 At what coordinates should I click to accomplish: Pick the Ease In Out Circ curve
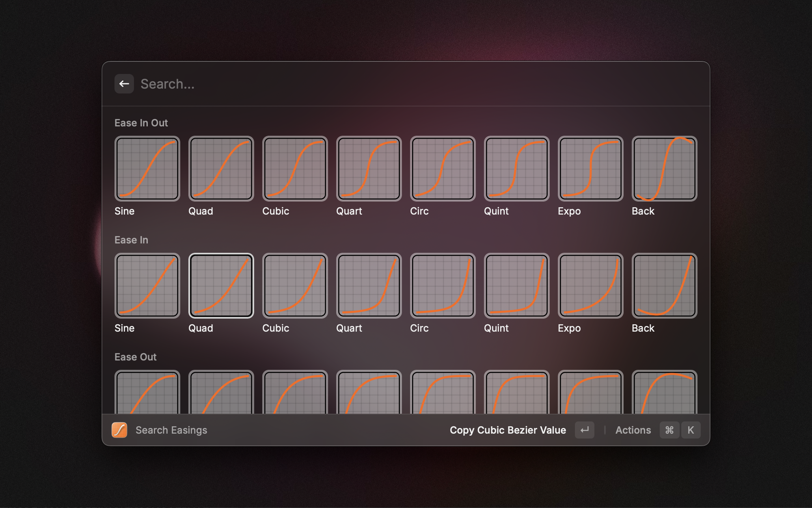coord(443,169)
